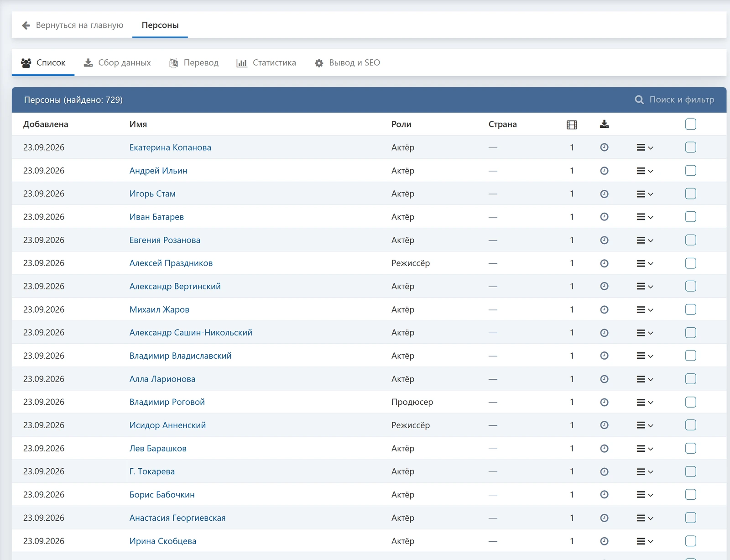Open the actions menu for Игорь Стам
The width and height of the screenshot is (730, 560).
coord(645,194)
